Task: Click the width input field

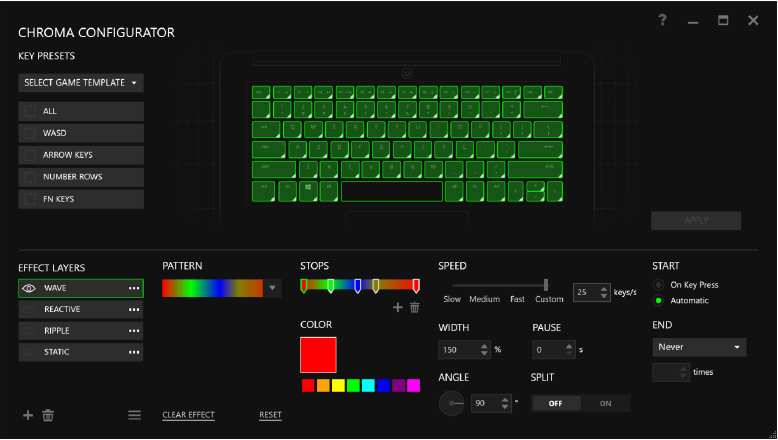Action: 459,350
